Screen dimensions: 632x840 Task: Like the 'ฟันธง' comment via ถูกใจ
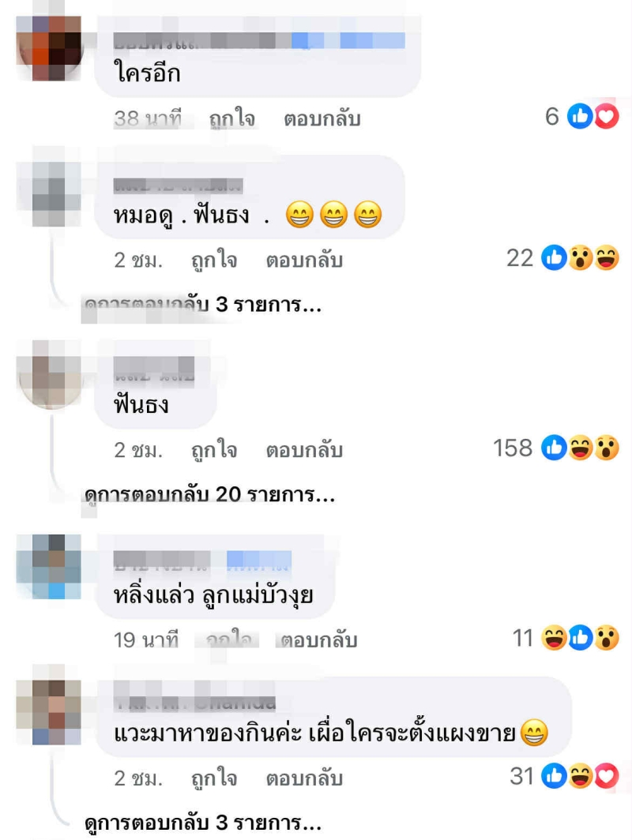click(x=214, y=450)
